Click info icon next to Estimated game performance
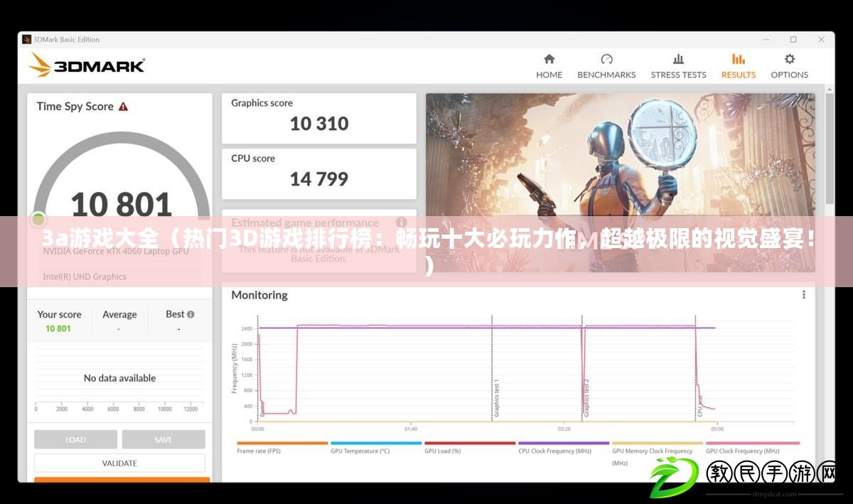Viewport: 853px width, 504px height. (401, 222)
